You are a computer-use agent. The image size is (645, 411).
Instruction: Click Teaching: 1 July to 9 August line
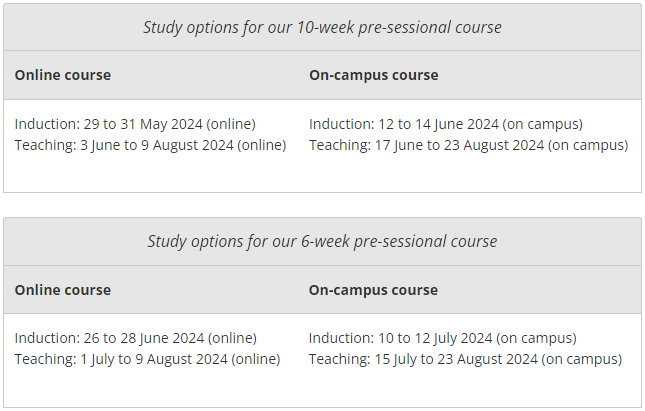tap(147, 359)
